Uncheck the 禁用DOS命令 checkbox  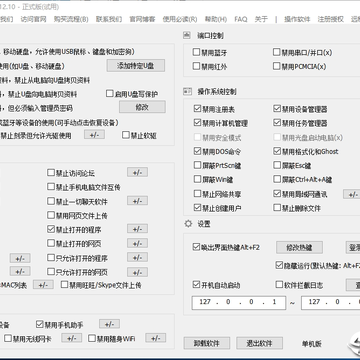pos(197,151)
